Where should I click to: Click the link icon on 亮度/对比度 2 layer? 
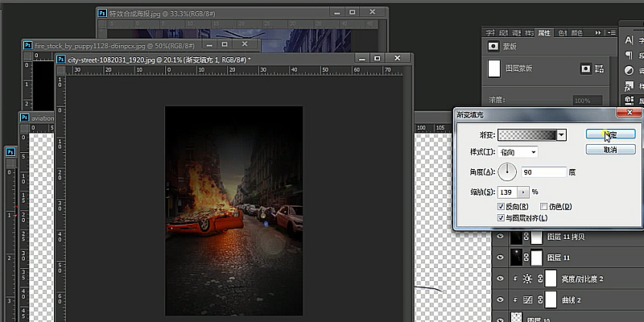(x=540, y=279)
